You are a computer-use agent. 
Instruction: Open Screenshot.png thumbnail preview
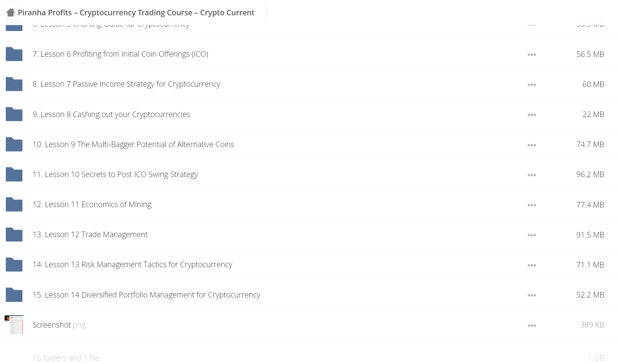tap(14, 325)
